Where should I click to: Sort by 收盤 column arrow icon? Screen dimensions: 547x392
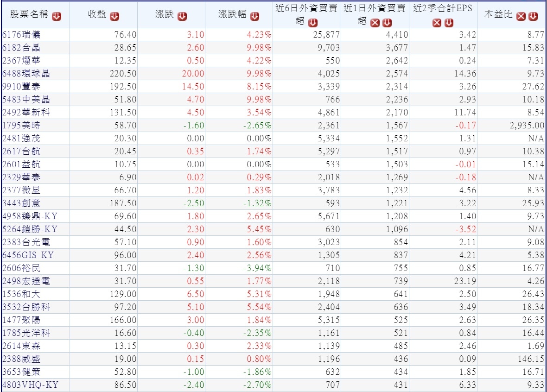(x=114, y=16)
